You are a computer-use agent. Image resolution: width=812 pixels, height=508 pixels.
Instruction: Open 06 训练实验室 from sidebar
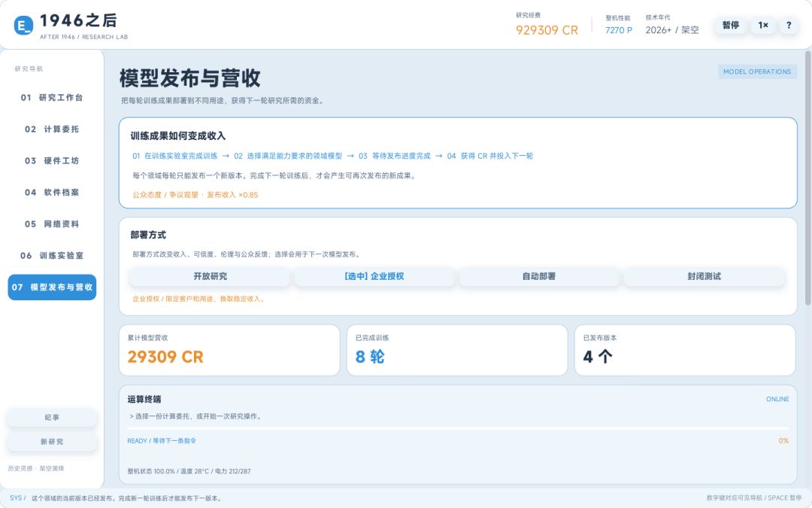(x=52, y=256)
